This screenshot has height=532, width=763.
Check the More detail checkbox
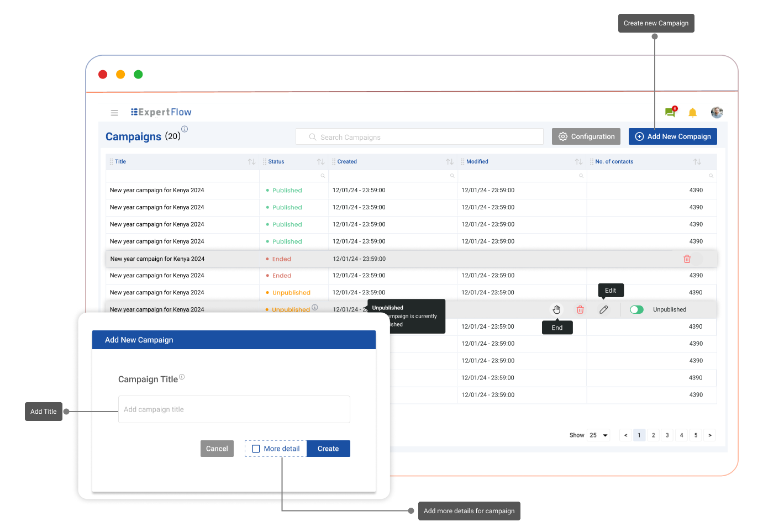tap(256, 449)
